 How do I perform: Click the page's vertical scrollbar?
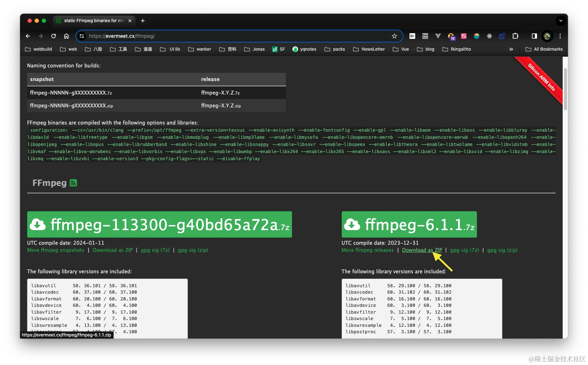(x=565, y=89)
